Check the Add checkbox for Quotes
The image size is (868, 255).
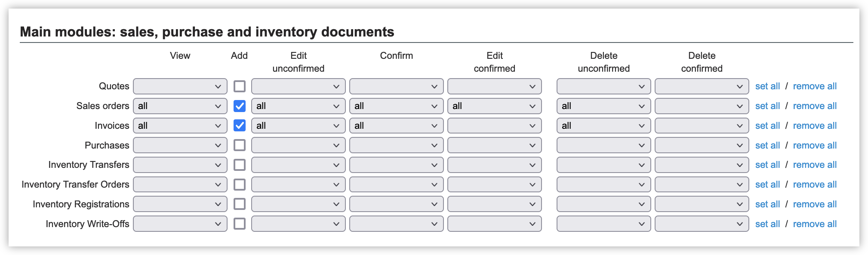240,86
